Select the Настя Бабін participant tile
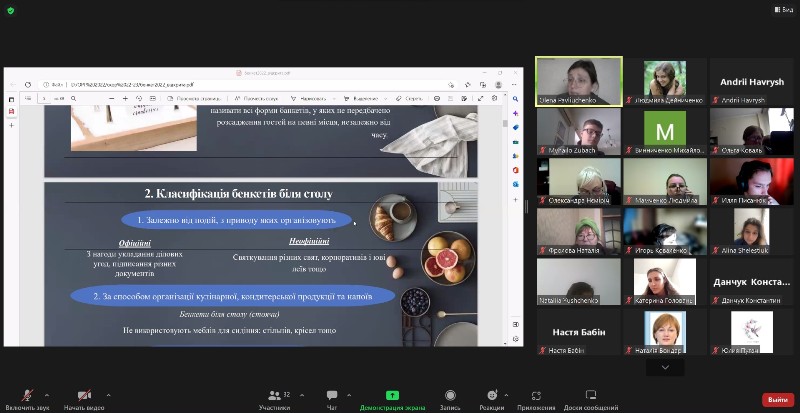Viewport: 800px width, 413px height. (578, 332)
